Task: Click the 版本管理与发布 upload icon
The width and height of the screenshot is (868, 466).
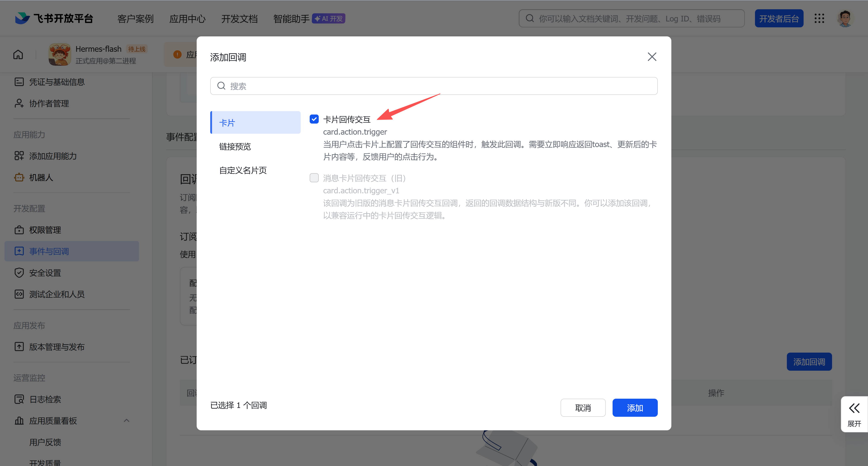Action: [19, 347]
